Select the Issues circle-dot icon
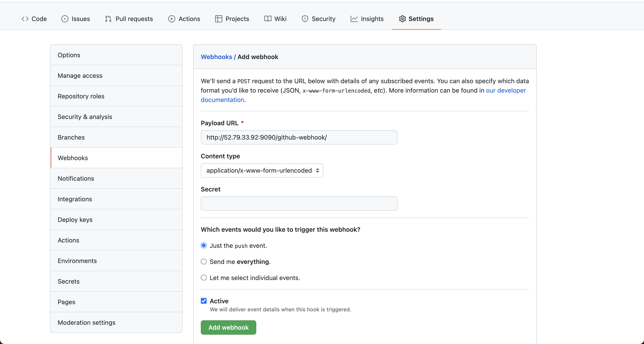 65,19
